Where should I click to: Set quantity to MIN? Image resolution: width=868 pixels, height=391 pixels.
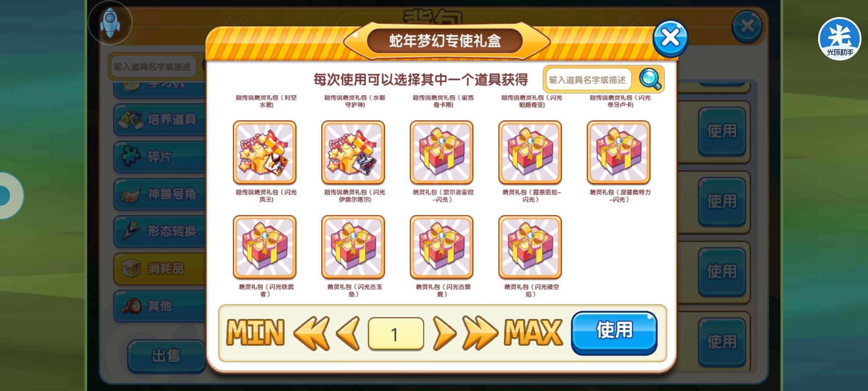(x=255, y=333)
